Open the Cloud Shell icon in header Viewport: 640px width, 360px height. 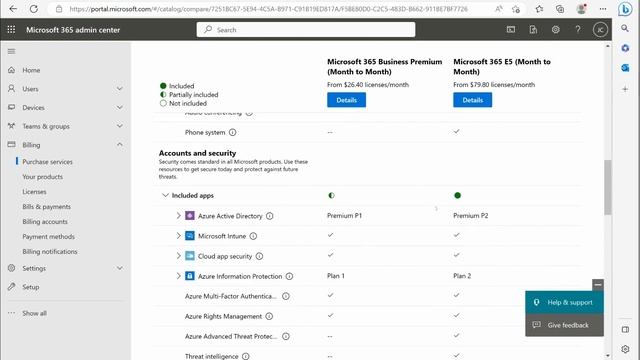pyautogui.click(x=511, y=29)
